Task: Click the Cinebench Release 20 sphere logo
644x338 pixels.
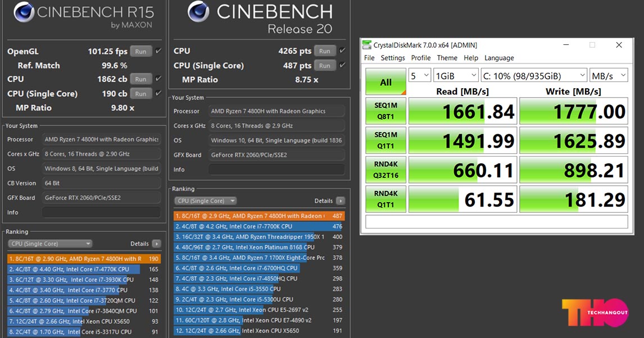Action: click(199, 11)
